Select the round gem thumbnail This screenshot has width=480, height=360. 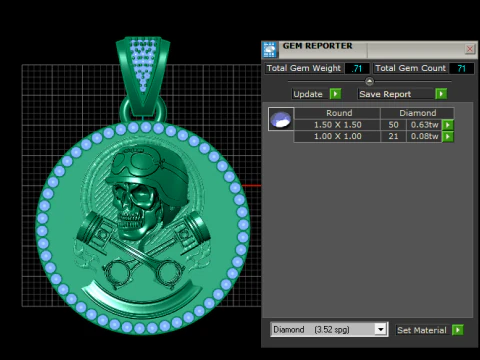tap(281, 119)
